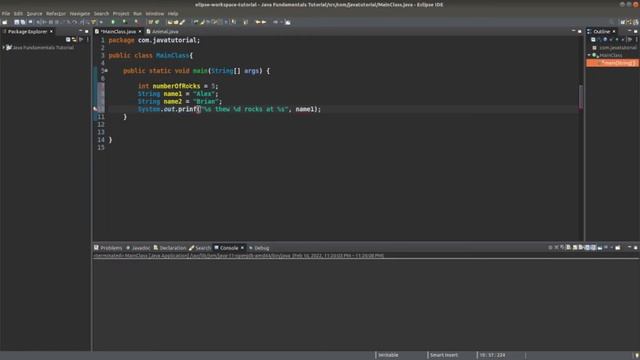640x360 pixels.
Task: Click the Save toolbar icon
Action: click(x=17, y=22)
